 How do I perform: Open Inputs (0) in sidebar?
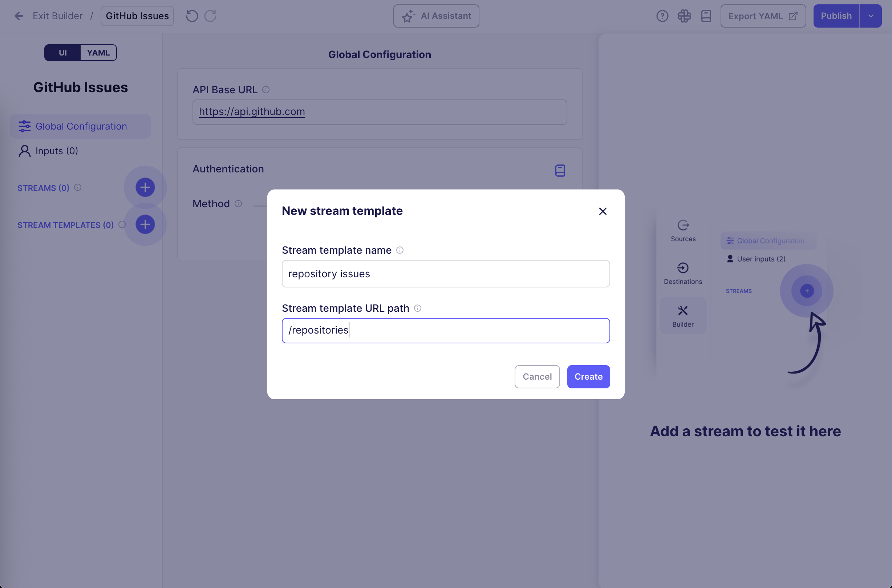pyautogui.click(x=56, y=151)
